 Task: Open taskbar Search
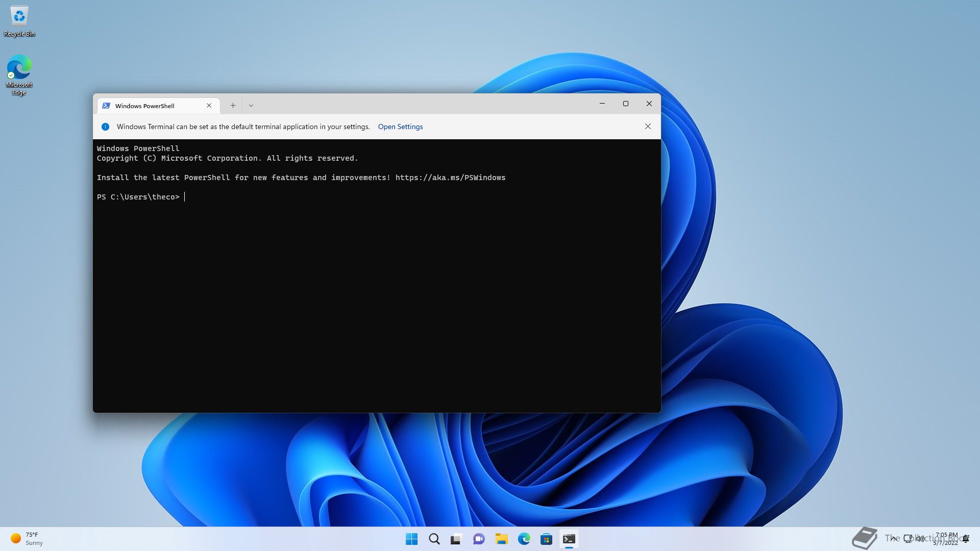pyautogui.click(x=434, y=539)
